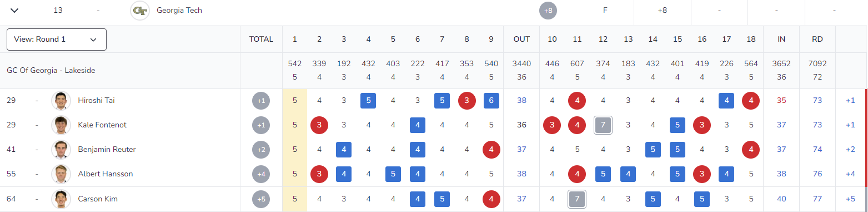Collapse the Georgia Tech team row chevron

coord(14,11)
